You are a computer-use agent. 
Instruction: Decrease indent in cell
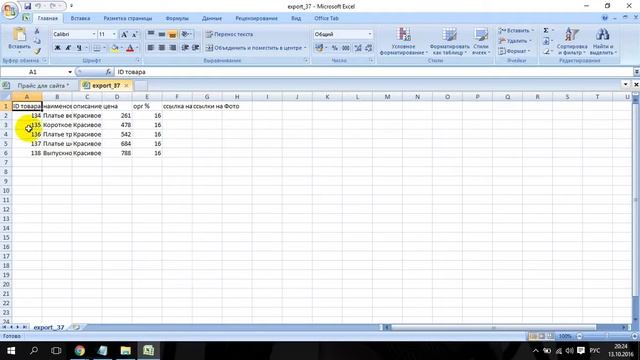185,48
